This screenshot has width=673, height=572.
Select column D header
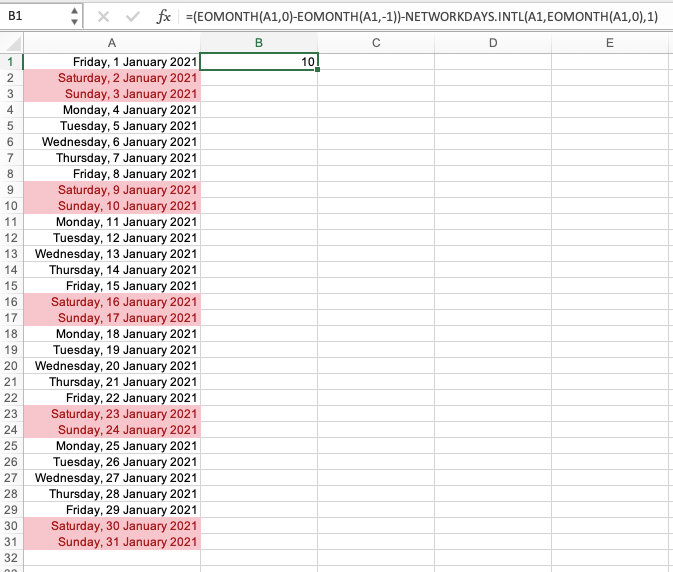click(x=493, y=43)
